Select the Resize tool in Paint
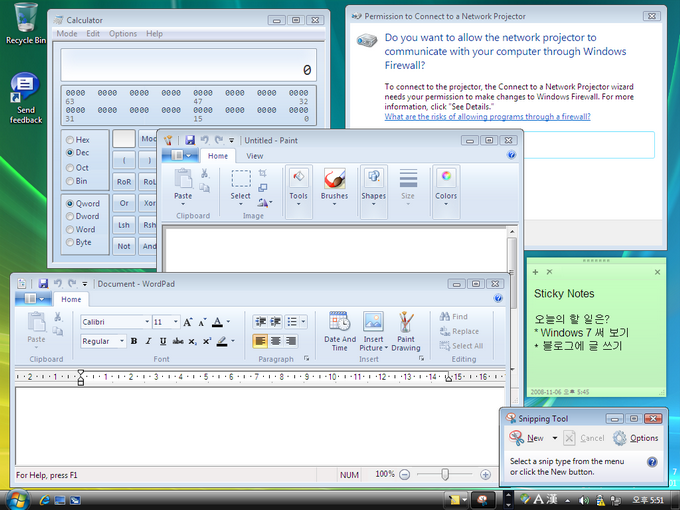The width and height of the screenshot is (680, 510). 263,188
